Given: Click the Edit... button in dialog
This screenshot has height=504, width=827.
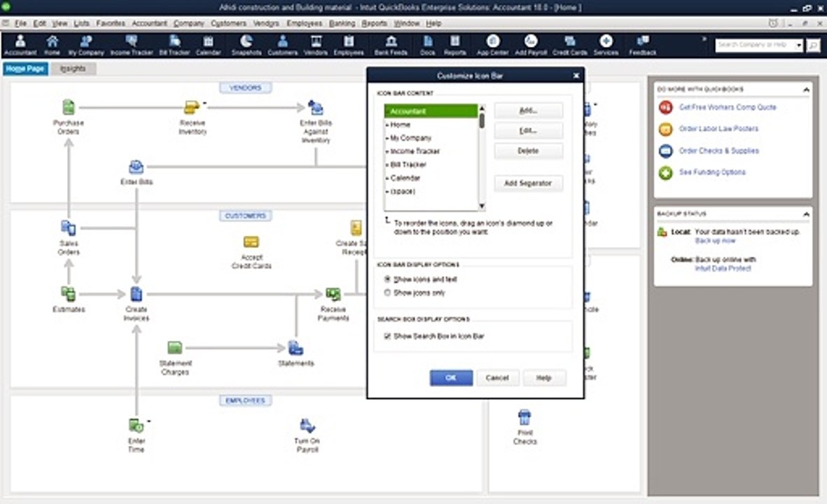Looking at the screenshot, I should pyautogui.click(x=528, y=130).
